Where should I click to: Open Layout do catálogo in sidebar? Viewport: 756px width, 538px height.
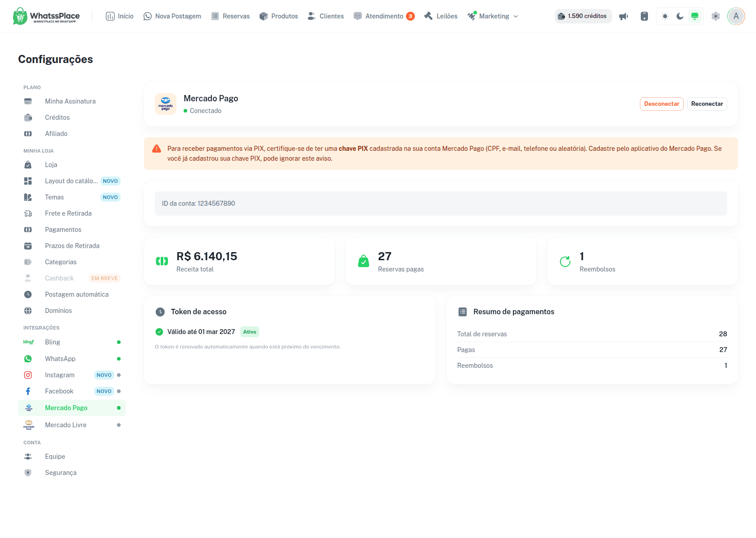(x=72, y=181)
